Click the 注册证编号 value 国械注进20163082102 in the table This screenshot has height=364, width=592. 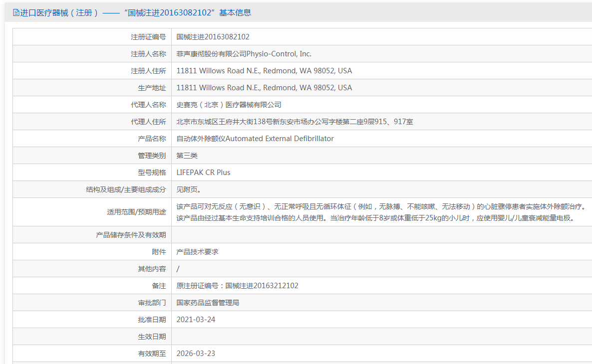pyautogui.click(x=213, y=37)
